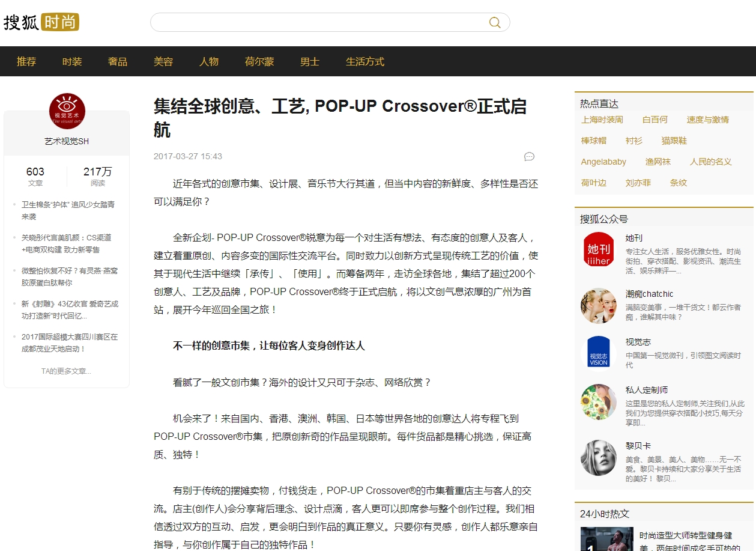756x551 pixels.
Task: Open article 卫生棉条"护体" 追风少女踏青来袭
Action: [x=68, y=210]
